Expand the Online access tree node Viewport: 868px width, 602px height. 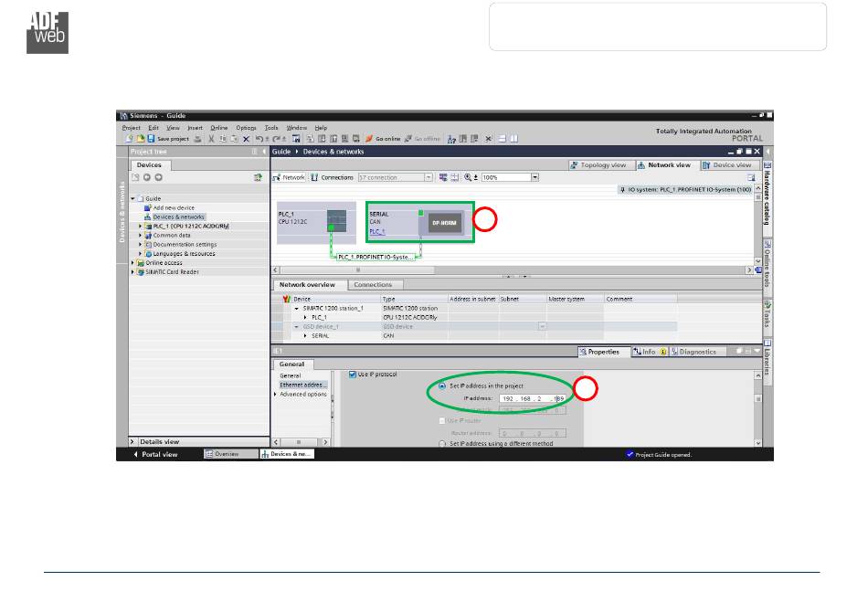click(132, 263)
